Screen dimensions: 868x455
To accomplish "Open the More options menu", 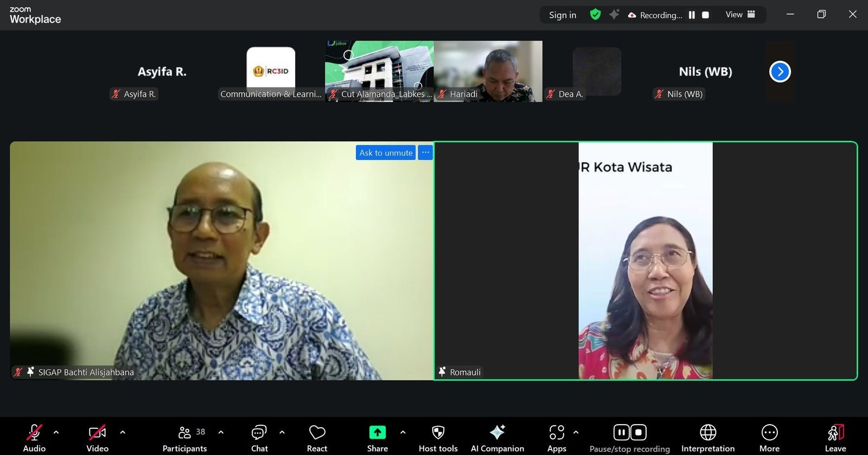I will [x=769, y=438].
